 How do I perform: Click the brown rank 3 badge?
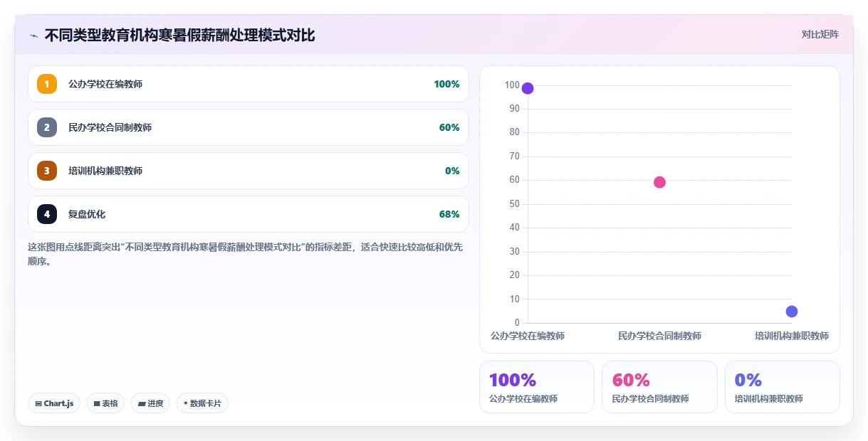[x=47, y=171]
